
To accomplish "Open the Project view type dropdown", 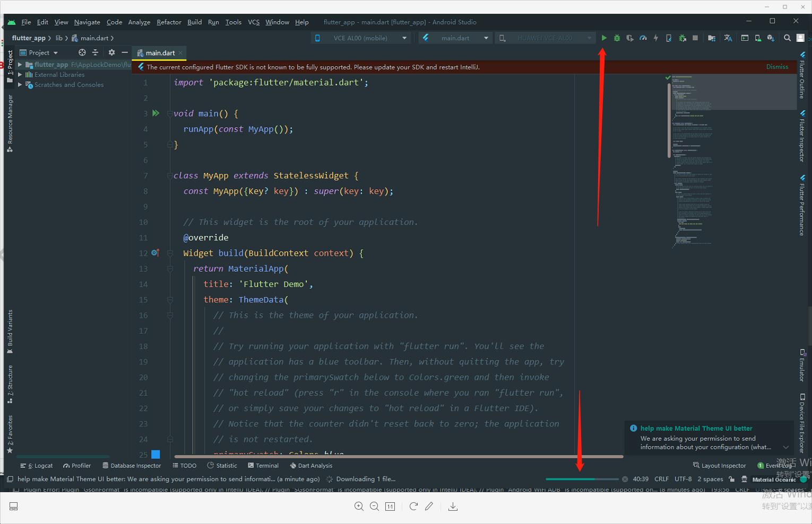I will [x=39, y=53].
